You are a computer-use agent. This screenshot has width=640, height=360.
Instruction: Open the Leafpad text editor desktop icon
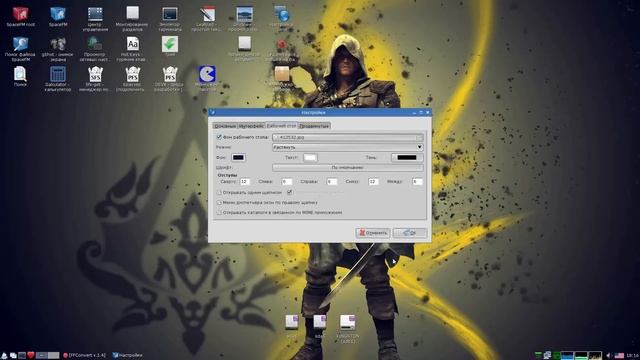click(x=207, y=14)
